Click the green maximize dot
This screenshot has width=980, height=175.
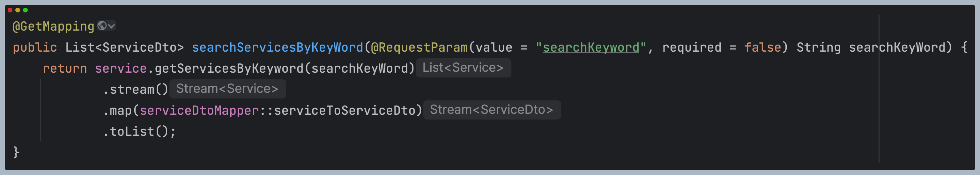click(26, 10)
